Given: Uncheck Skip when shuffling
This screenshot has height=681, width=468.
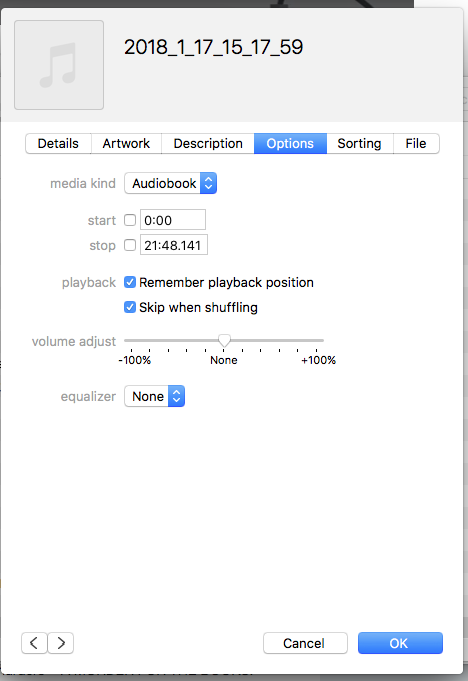Looking at the screenshot, I should click(x=130, y=307).
